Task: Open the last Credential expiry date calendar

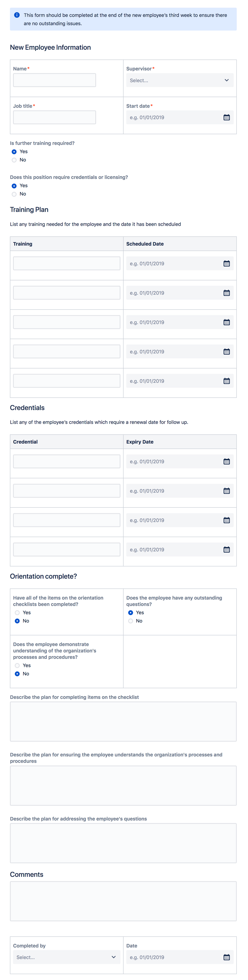Action: (227, 549)
